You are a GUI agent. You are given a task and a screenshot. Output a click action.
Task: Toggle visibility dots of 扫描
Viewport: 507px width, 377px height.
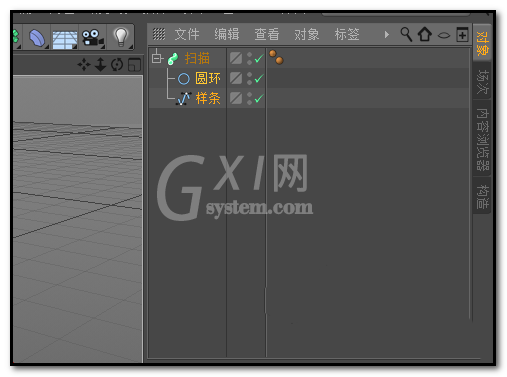[249, 58]
